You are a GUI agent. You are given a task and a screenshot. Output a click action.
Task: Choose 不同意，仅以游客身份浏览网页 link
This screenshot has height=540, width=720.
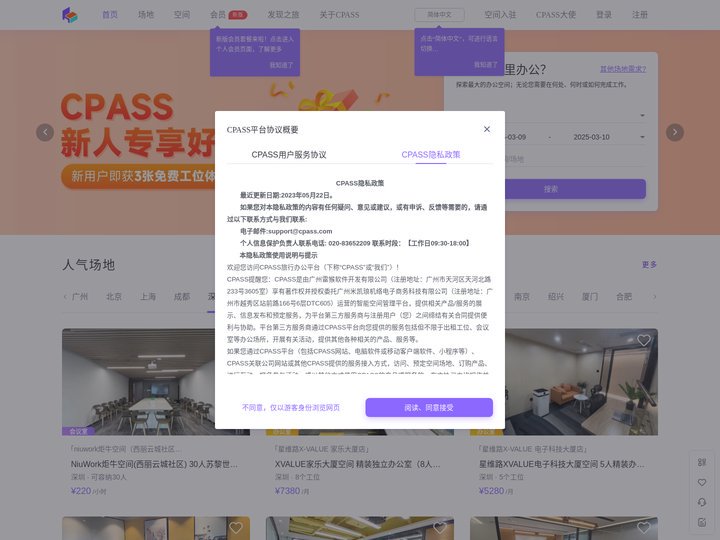coord(291,407)
